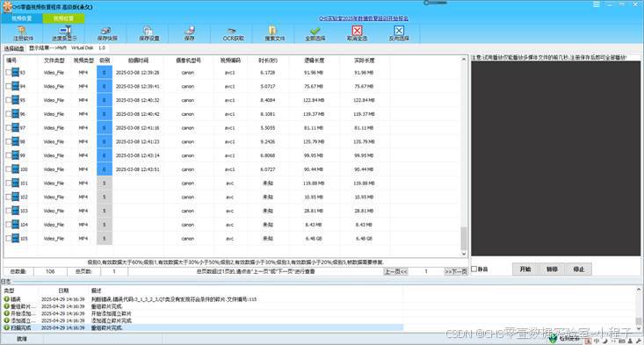Click the video file icon for row 101
This screenshot has width=644, height=345.
(x=16, y=183)
